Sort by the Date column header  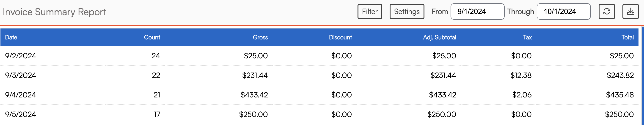(11, 37)
